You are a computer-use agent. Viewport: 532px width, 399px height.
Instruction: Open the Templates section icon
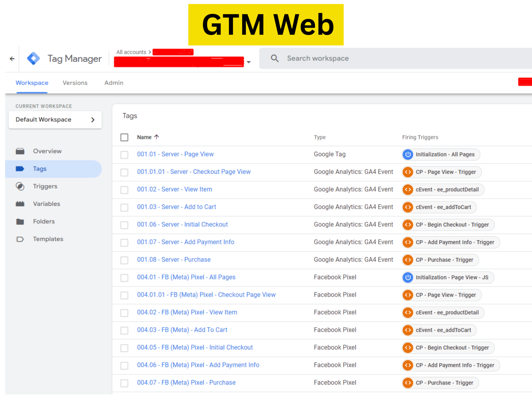pyautogui.click(x=20, y=239)
